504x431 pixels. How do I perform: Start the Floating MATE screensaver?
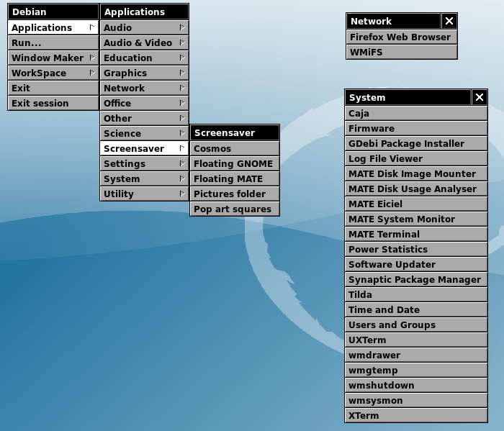[235, 178]
